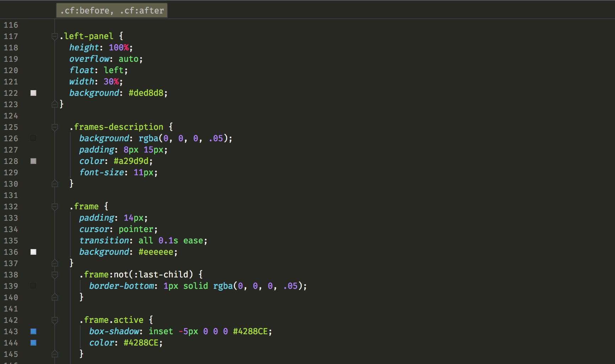Collapse the .frame:not(:last-child) block
The width and height of the screenshot is (615, 364).
pyautogui.click(x=55, y=274)
